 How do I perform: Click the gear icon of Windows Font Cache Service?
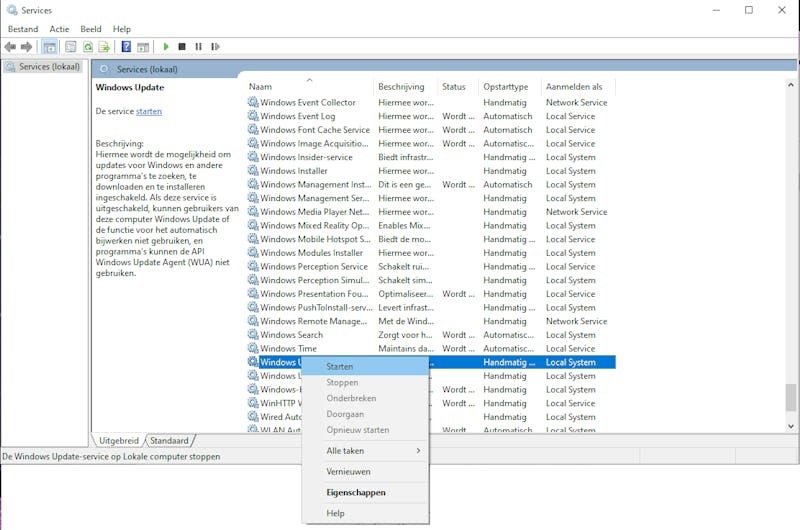click(253, 130)
